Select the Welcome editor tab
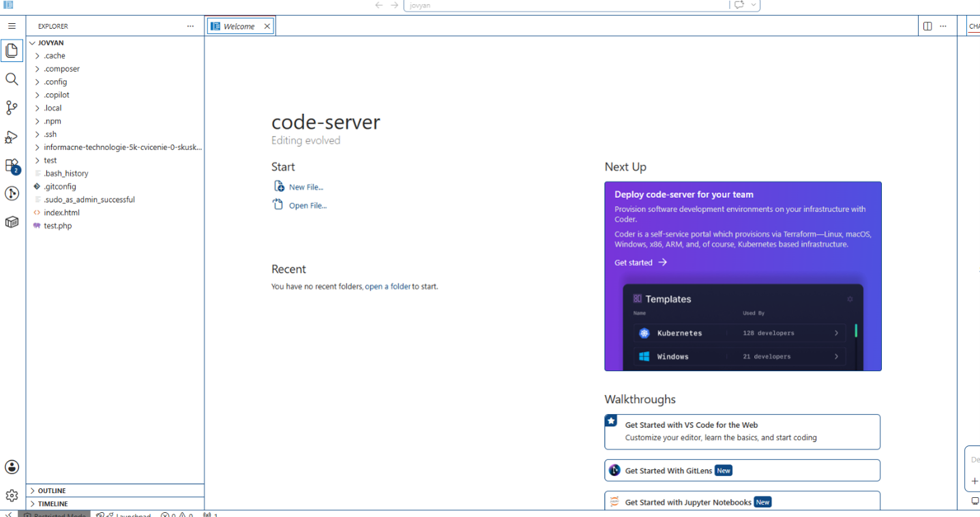Image resolution: width=980 pixels, height=517 pixels. click(x=241, y=26)
